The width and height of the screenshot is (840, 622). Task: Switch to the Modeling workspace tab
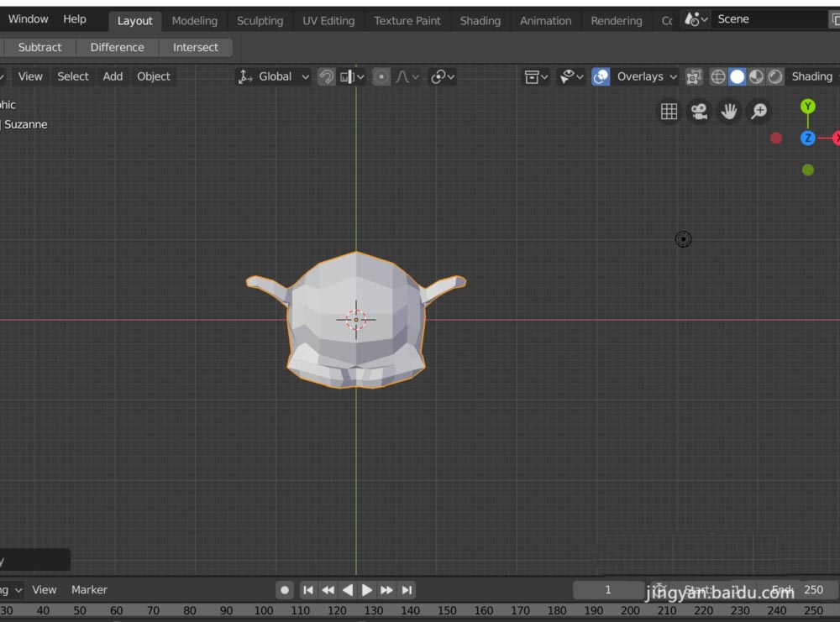[x=195, y=21]
